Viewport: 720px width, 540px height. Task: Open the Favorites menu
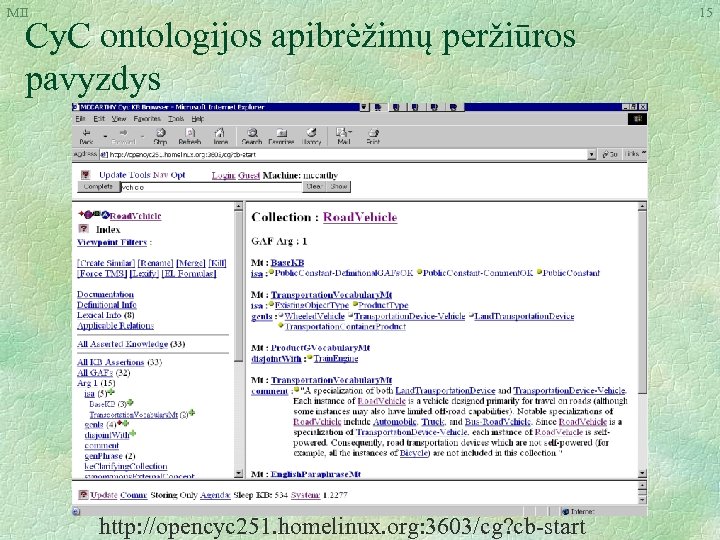click(147, 119)
